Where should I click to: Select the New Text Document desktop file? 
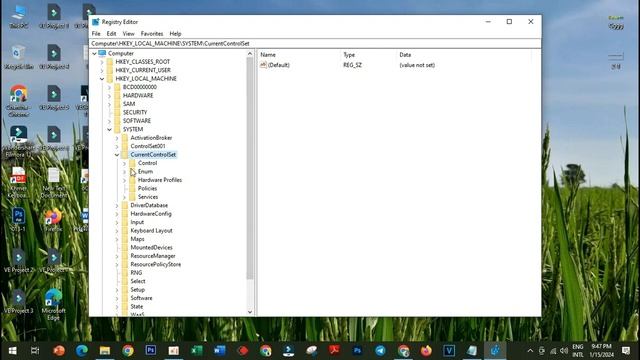pyautogui.click(x=53, y=182)
